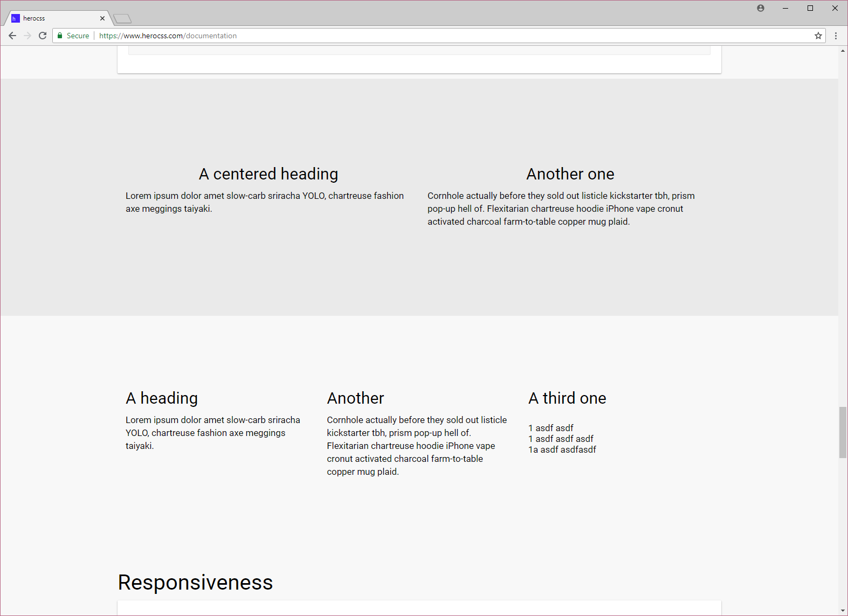Click the scrollbar down arrow
Viewport: 848px width, 616px height.
[843, 611]
